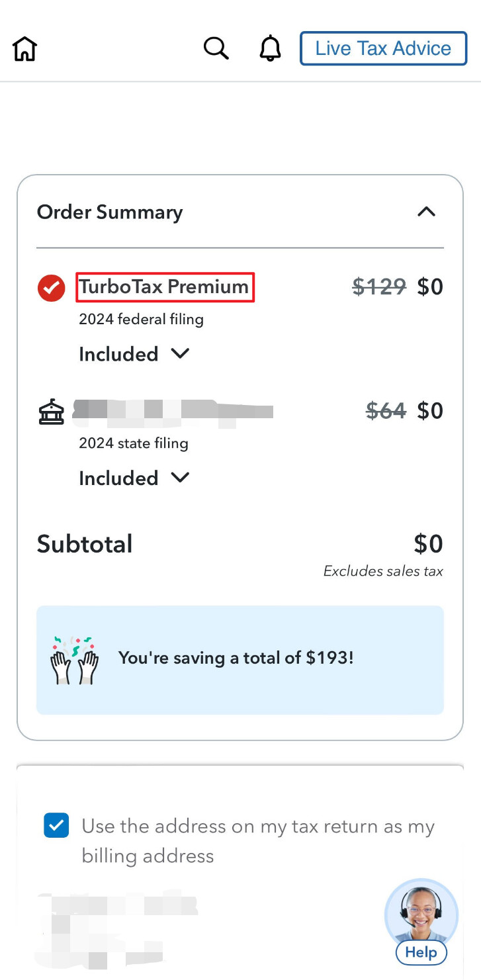The height and width of the screenshot is (980, 481).
Task: Expand Included under federal filing
Action: click(134, 354)
